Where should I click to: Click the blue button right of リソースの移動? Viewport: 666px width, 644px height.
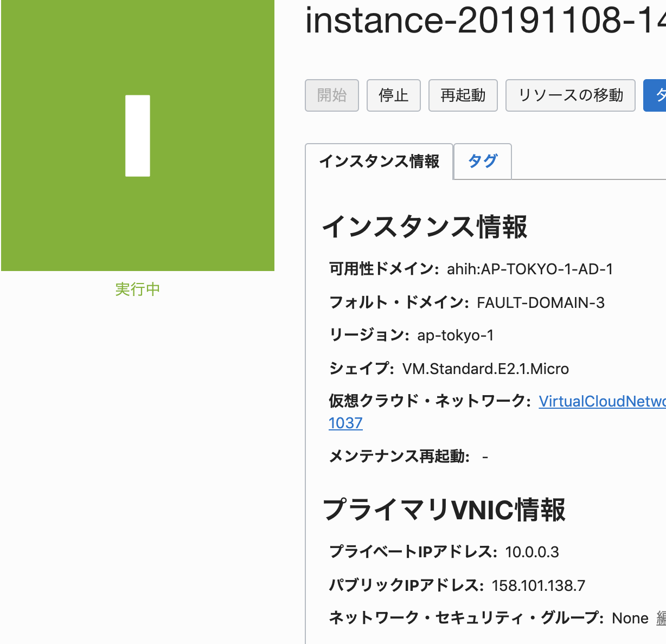tap(655, 95)
